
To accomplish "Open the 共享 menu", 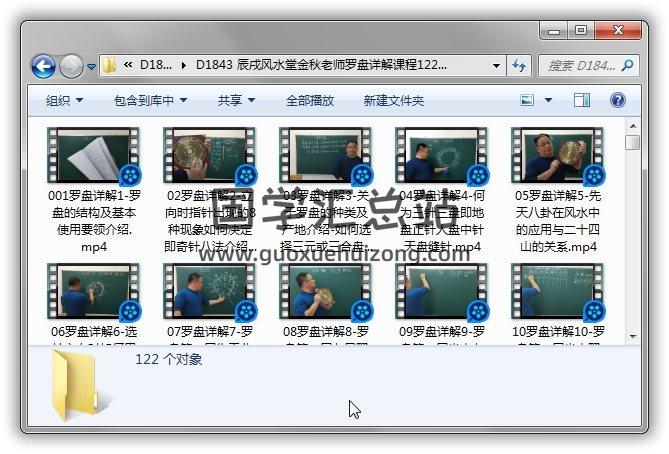I will click(x=236, y=101).
